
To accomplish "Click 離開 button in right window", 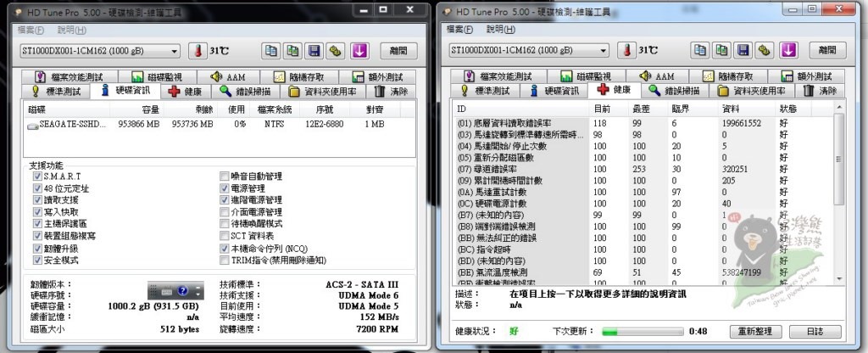I will tap(828, 50).
